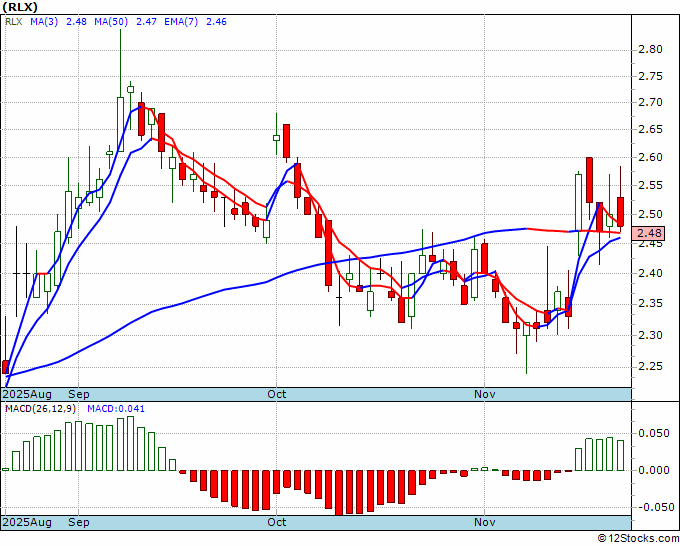
Task: Click the 2.80 price axis label
Action: click(x=651, y=49)
